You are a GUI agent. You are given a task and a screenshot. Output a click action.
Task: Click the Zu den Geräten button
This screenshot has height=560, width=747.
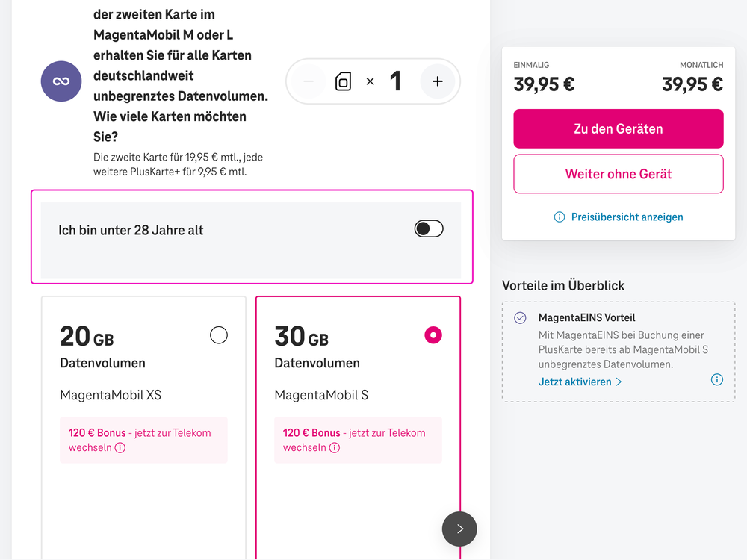[618, 128]
